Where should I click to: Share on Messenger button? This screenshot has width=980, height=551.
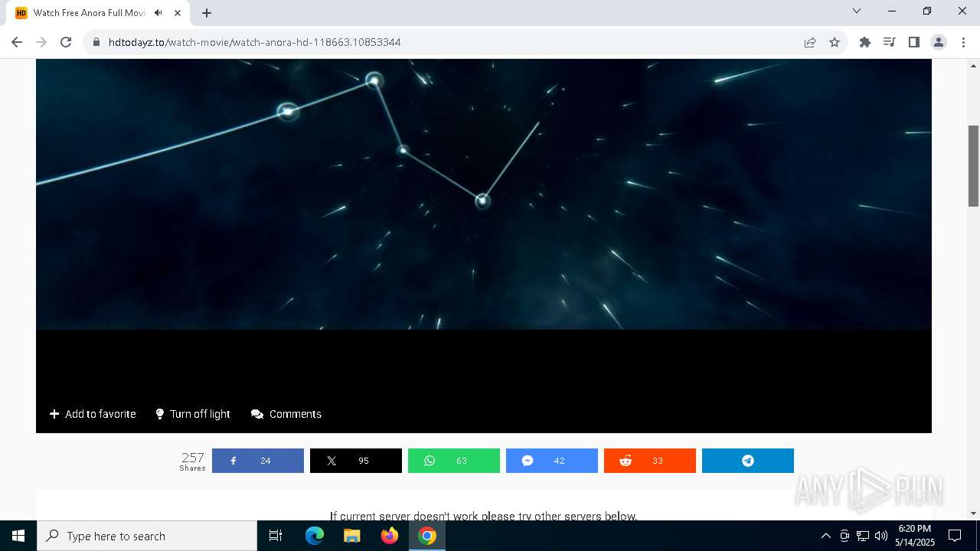[x=552, y=461]
